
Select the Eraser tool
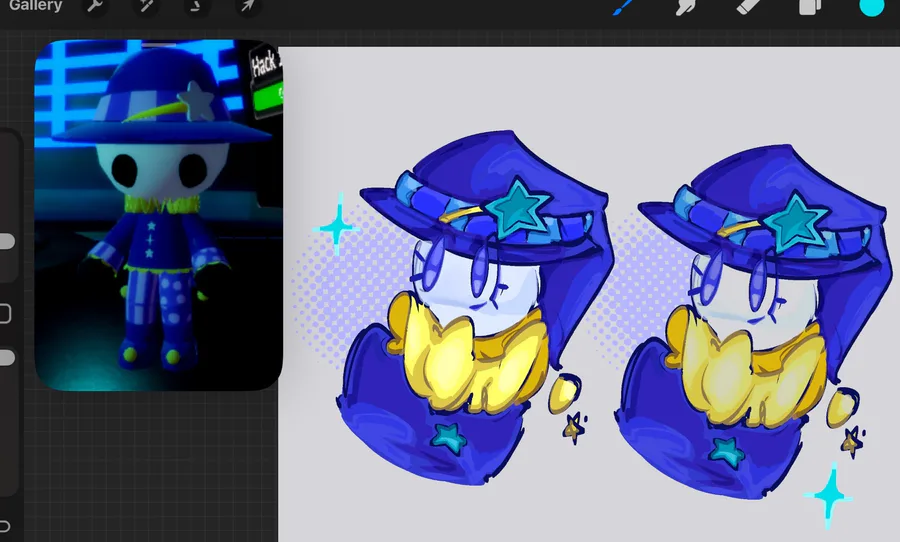748,6
